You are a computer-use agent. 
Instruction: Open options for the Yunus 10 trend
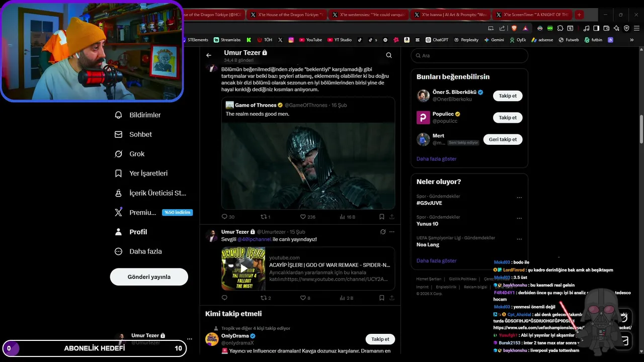(x=519, y=218)
